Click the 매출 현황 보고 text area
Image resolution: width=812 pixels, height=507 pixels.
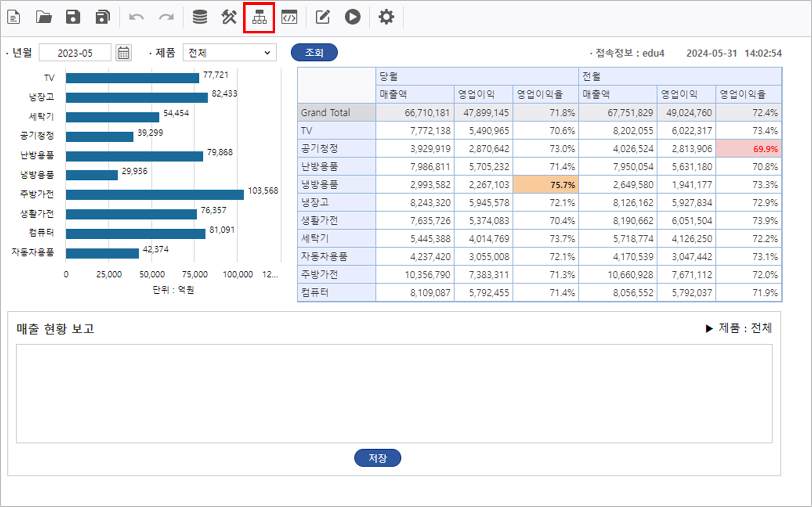tap(394, 394)
